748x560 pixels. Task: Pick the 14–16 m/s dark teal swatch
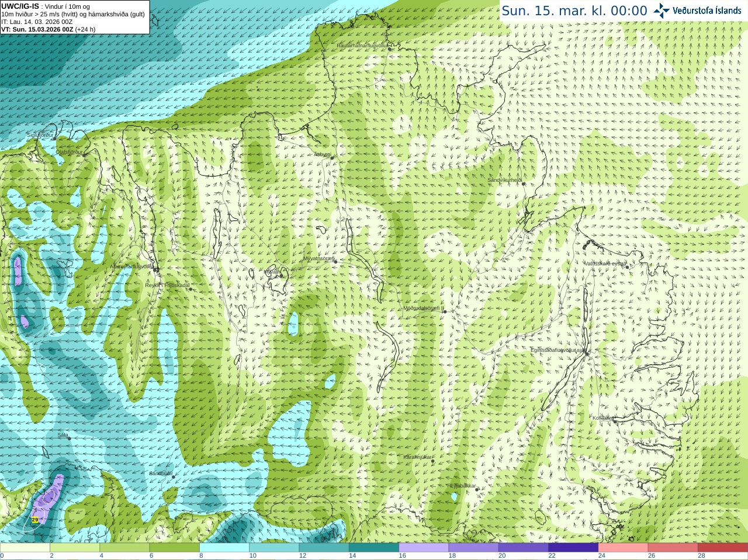tap(374, 548)
